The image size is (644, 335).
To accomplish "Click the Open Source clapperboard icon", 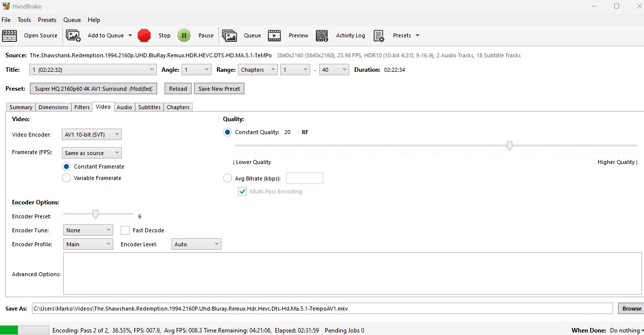I will click(9, 35).
